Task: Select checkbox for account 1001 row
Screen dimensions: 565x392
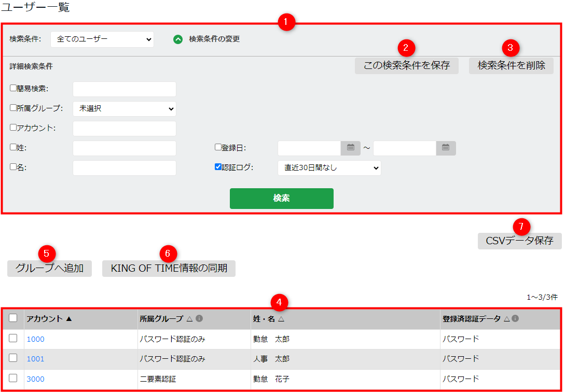Action: [13, 358]
